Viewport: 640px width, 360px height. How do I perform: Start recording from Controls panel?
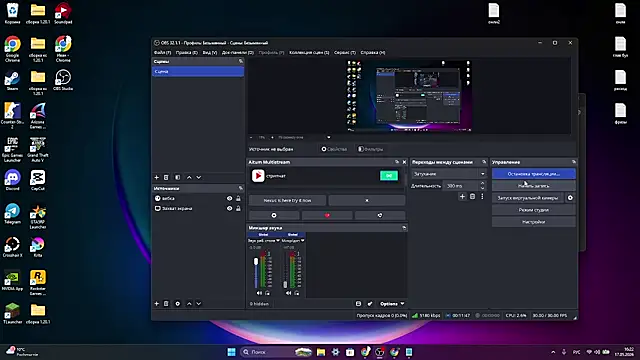click(533, 186)
